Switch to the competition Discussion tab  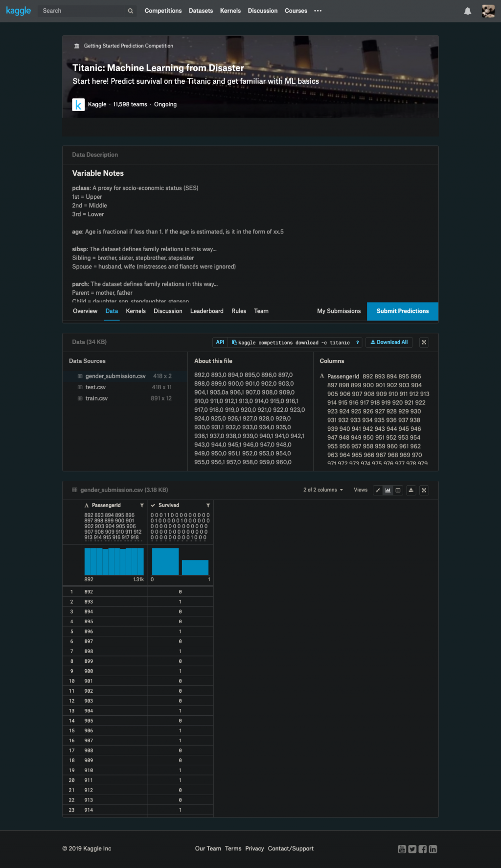click(168, 311)
